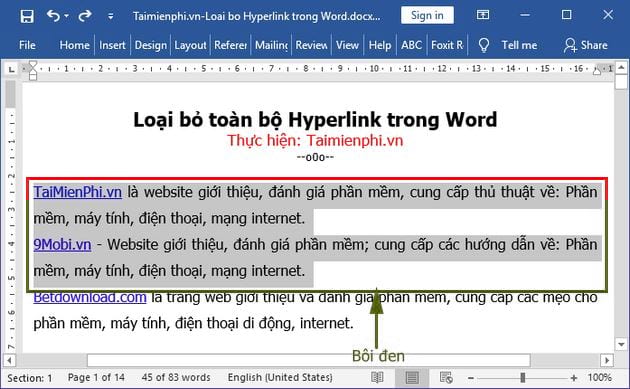Click the Share button
Image resolution: width=630 pixels, height=389 pixels.
[x=586, y=45]
